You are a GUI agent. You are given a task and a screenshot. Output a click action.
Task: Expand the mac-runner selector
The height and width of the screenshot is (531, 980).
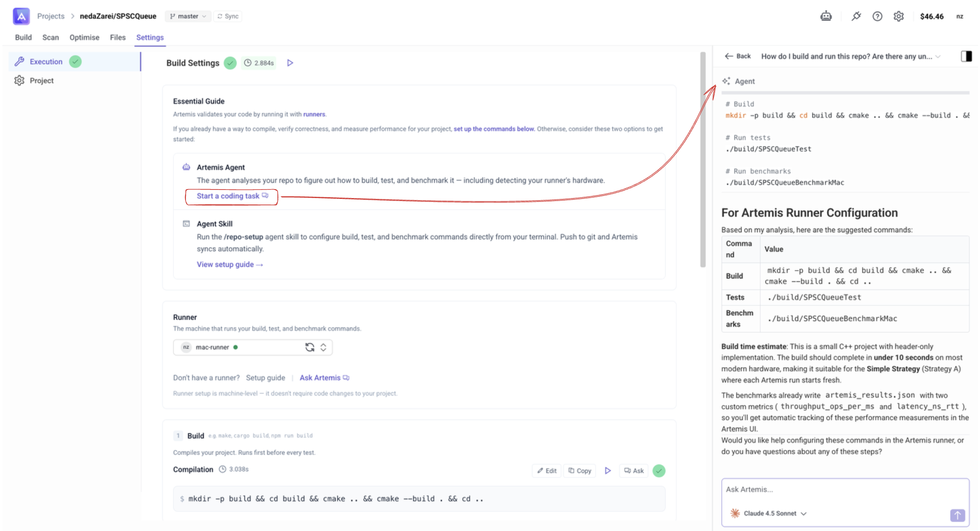coord(323,347)
